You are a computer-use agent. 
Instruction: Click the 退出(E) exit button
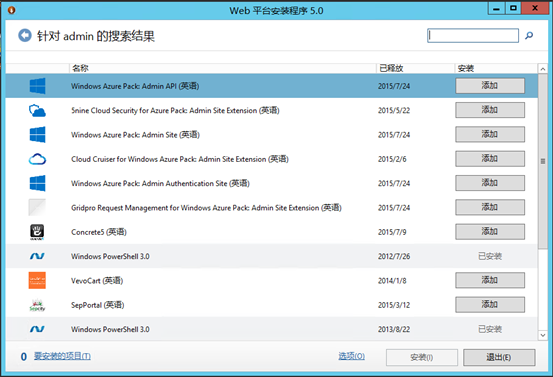[x=499, y=358]
